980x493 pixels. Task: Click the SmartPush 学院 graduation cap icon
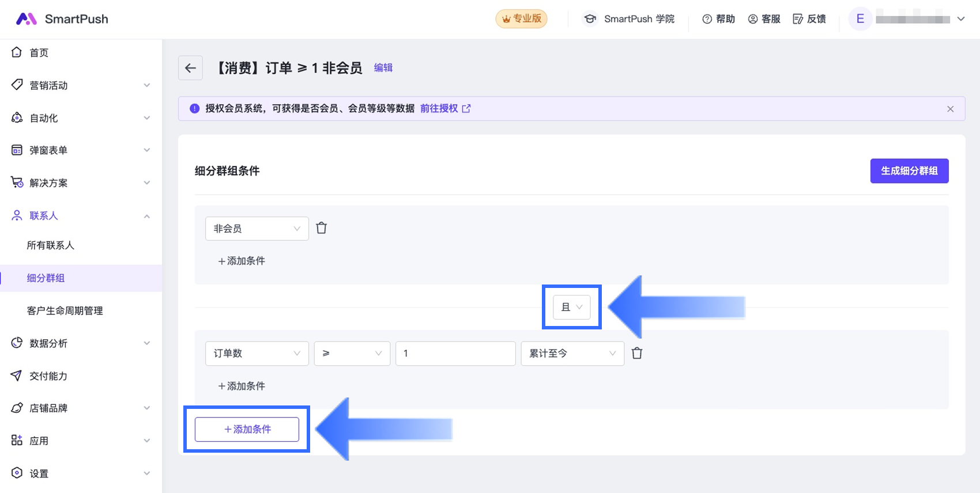click(590, 19)
